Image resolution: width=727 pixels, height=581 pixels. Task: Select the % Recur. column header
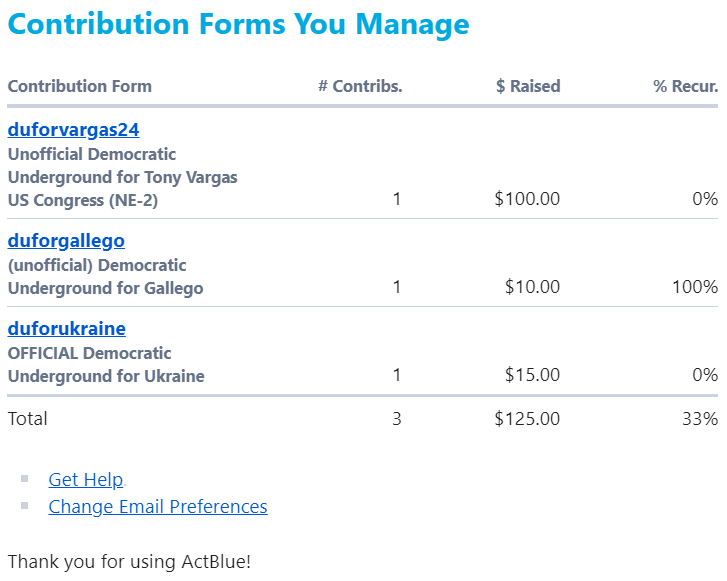[x=685, y=86]
